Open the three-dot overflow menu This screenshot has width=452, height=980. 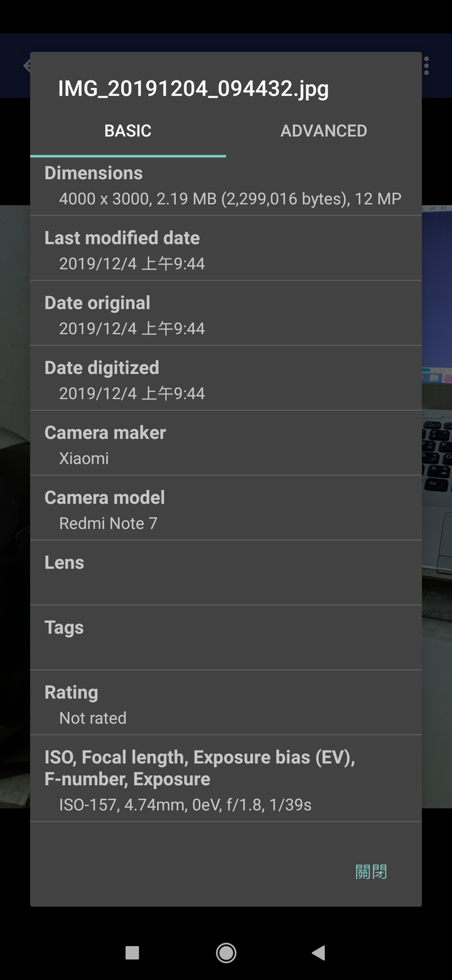pos(427,66)
